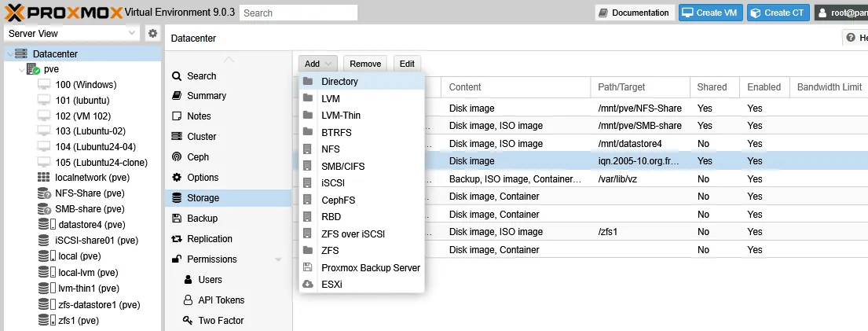Click the Remove storage button
The height and width of the screenshot is (331, 868).
365,64
